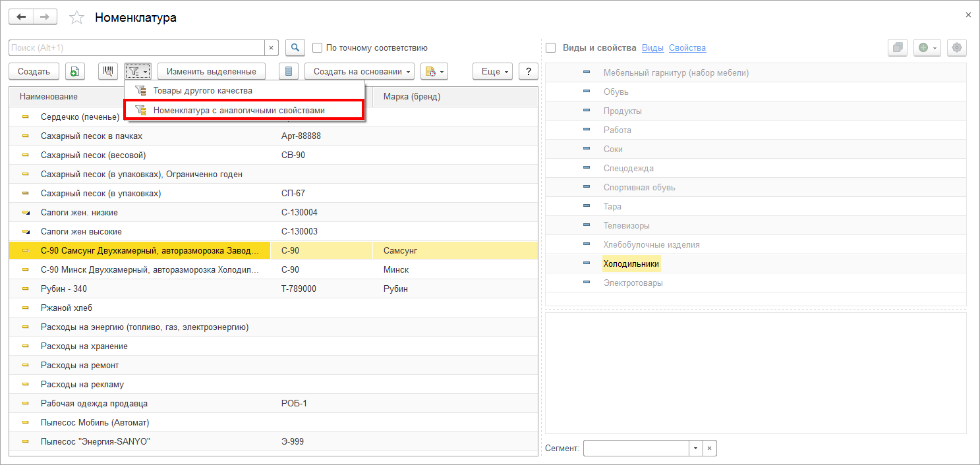Select the Расходы на хранение row

(274, 346)
